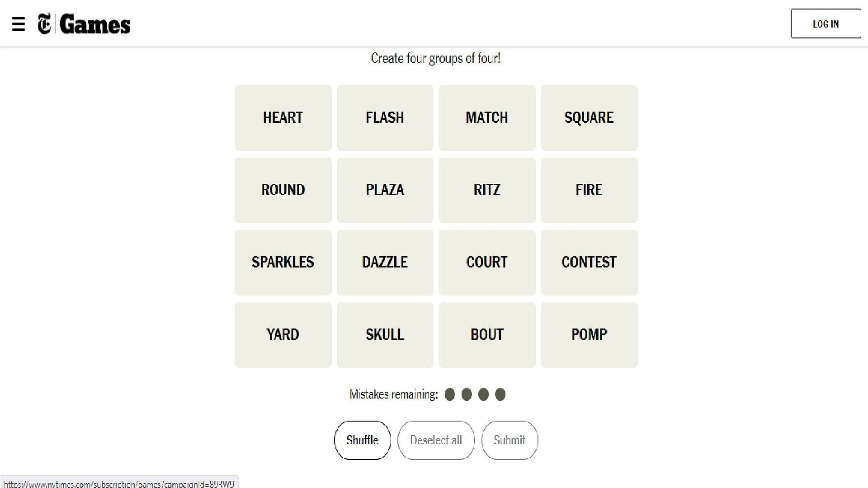
Task: Select the SPARKLES game tile
Action: [x=283, y=262]
